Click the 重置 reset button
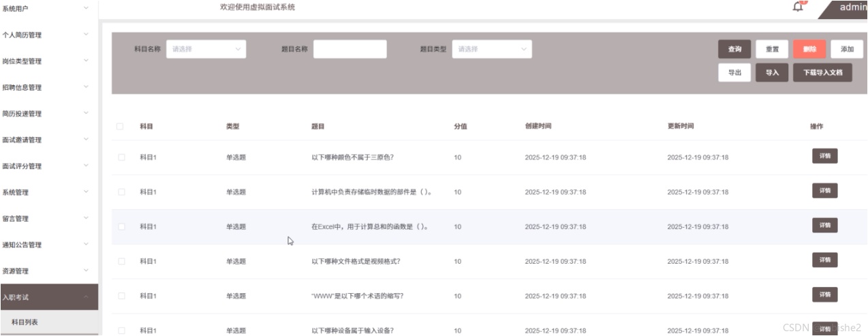The height and width of the screenshot is (336, 868). pos(772,49)
